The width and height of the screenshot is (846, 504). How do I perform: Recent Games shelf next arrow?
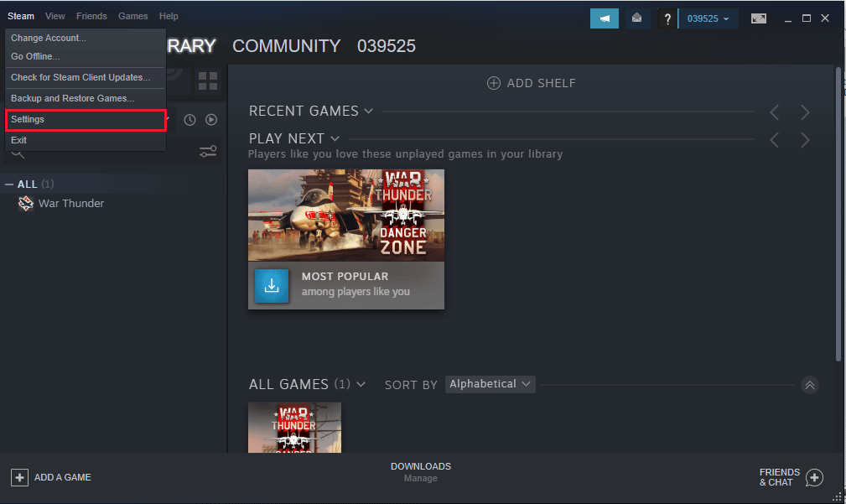pyautogui.click(x=805, y=112)
